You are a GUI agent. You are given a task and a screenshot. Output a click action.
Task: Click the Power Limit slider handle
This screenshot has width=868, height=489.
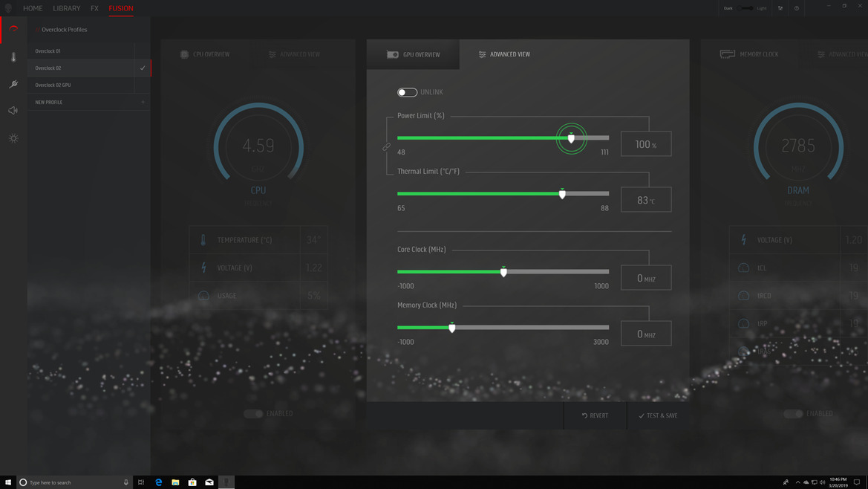(571, 138)
